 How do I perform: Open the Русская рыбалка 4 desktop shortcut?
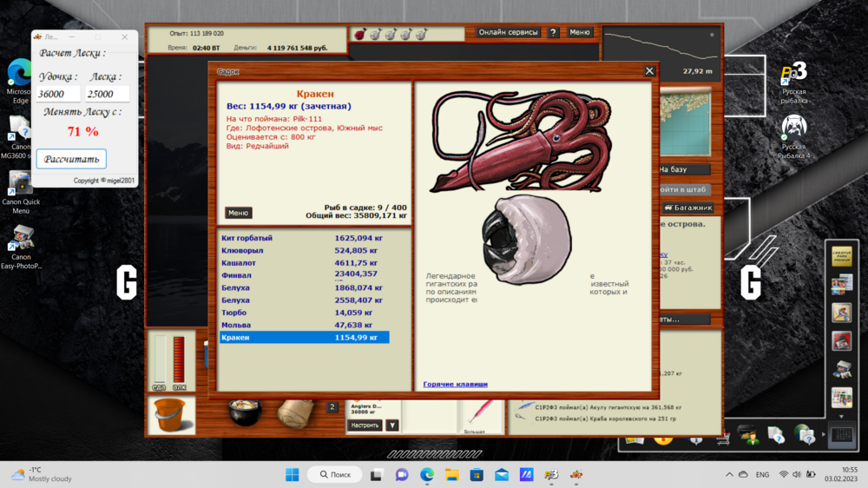coord(794,137)
